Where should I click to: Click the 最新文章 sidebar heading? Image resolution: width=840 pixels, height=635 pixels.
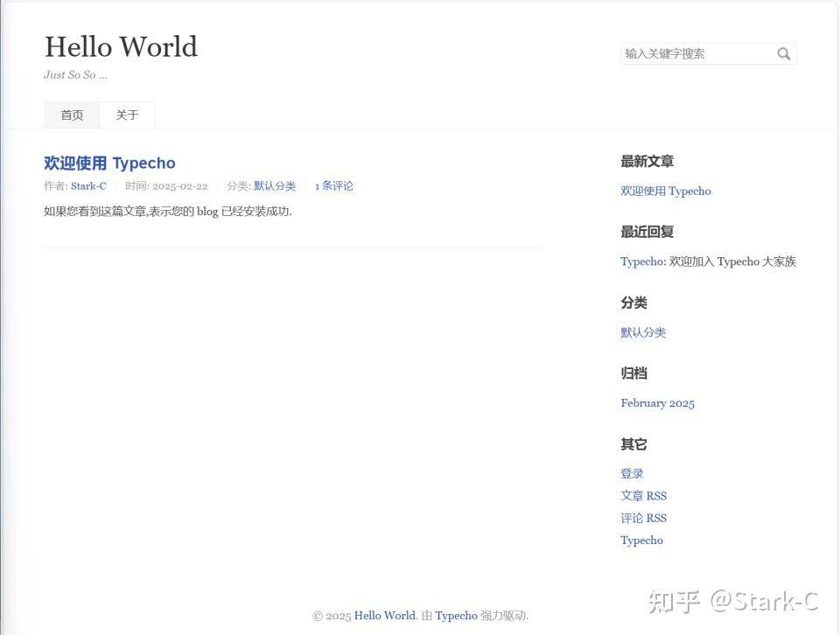click(x=647, y=161)
